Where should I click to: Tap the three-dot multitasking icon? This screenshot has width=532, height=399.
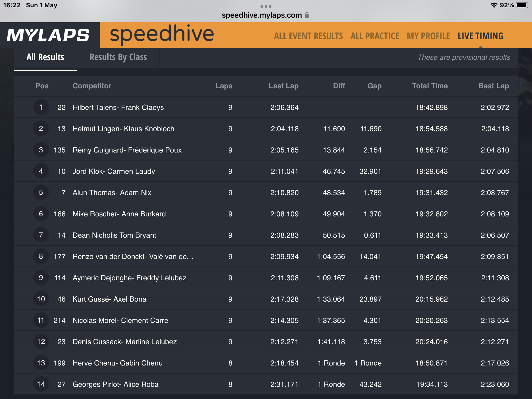coord(266,6)
